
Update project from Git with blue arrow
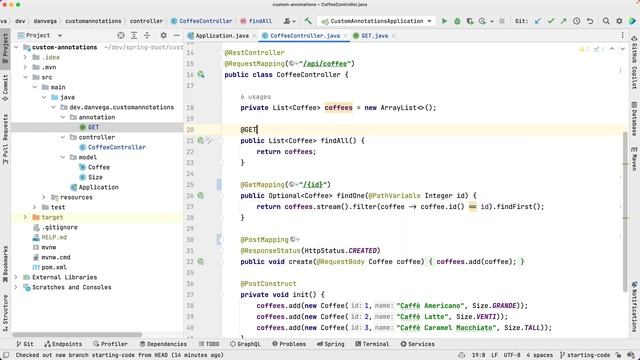coord(538,21)
